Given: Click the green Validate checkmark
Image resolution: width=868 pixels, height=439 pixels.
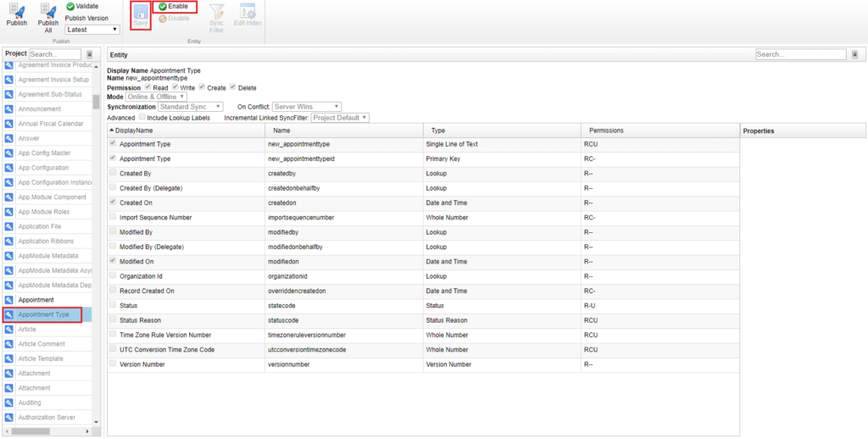Looking at the screenshot, I should pyautogui.click(x=70, y=6).
